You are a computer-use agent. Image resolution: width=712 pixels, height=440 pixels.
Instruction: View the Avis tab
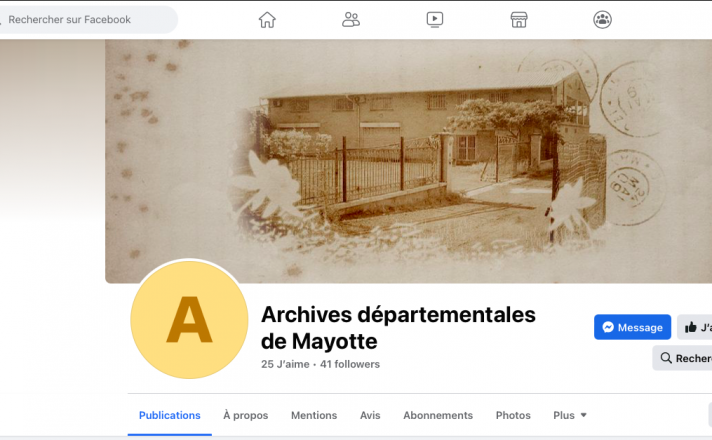[x=370, y=415]
